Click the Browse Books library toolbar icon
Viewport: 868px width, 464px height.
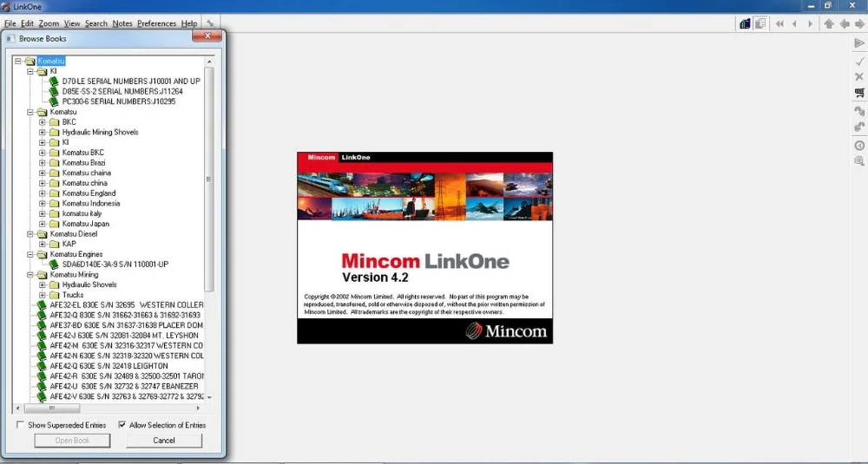[745, 23]
